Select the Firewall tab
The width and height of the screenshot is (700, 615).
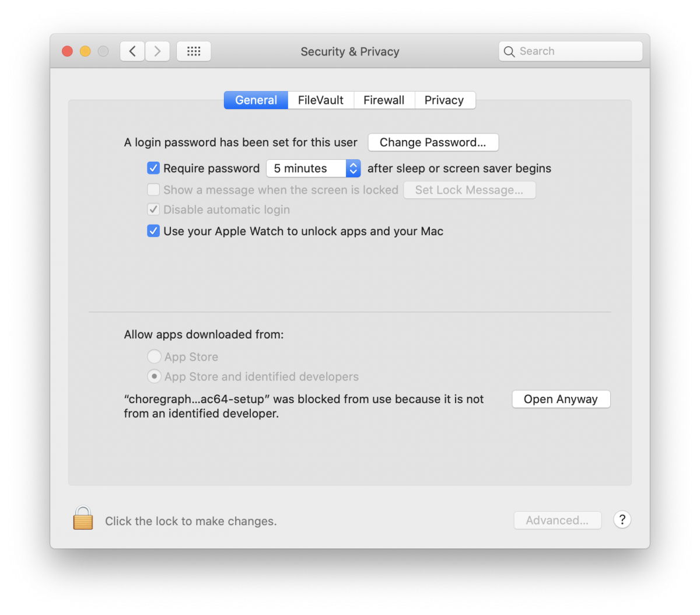point(384,100)
